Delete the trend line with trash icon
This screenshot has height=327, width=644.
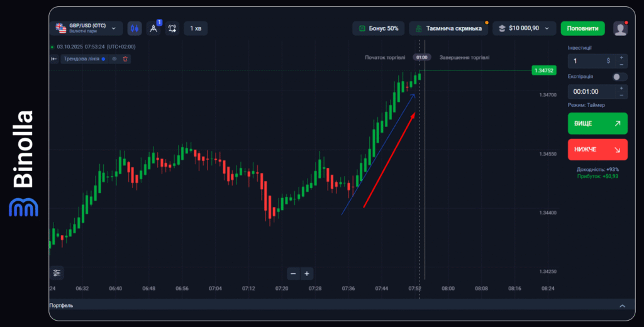click(x=125, y=58)
